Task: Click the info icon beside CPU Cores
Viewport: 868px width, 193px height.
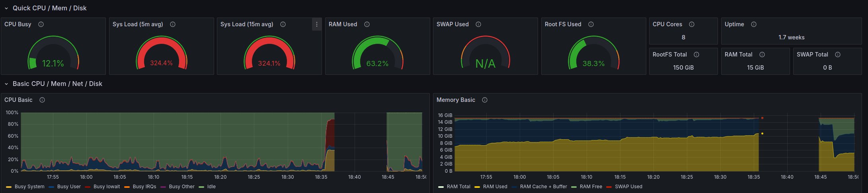Action: [x=692, y=24]
